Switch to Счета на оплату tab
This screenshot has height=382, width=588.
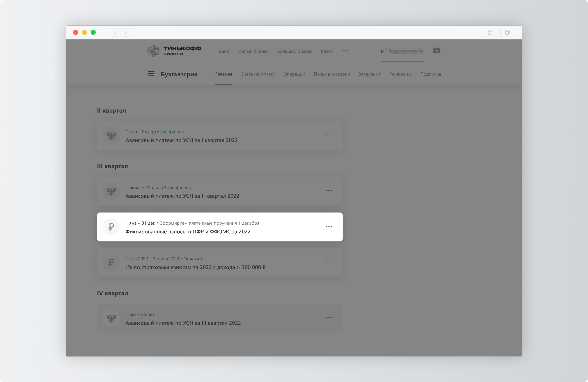tap(257, 74)
